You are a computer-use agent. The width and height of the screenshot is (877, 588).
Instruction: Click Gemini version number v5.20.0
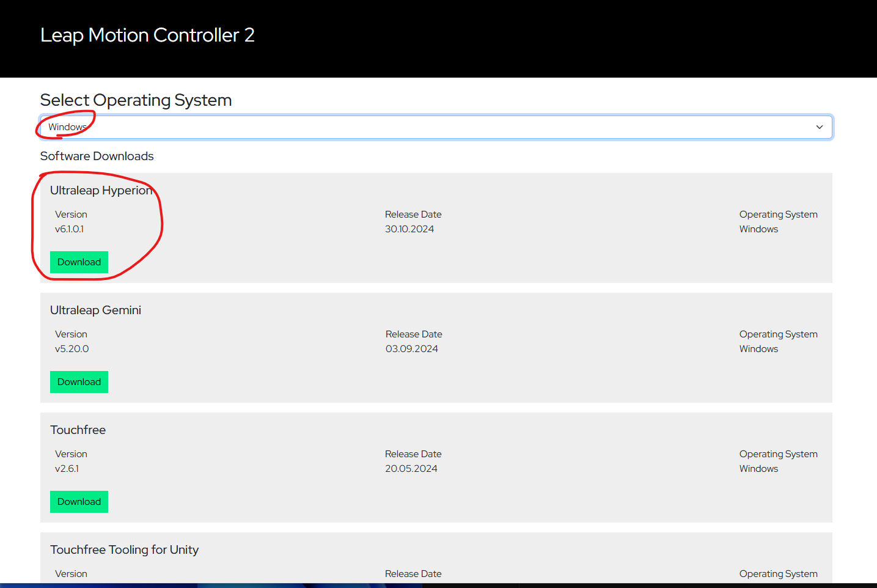click(72, 349)
